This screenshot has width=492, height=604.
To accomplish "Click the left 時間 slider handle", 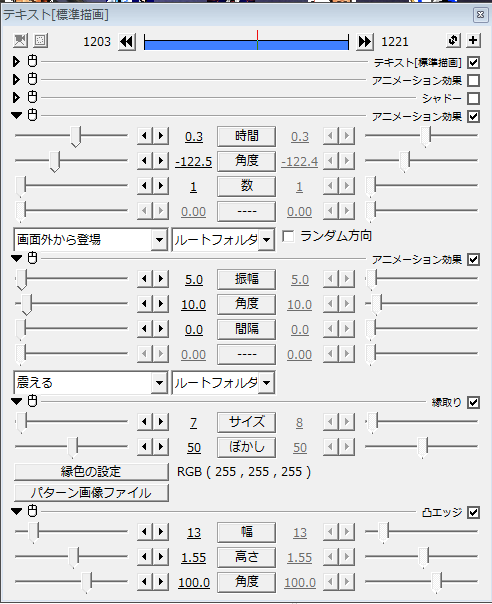I will [x=76, y=137].
